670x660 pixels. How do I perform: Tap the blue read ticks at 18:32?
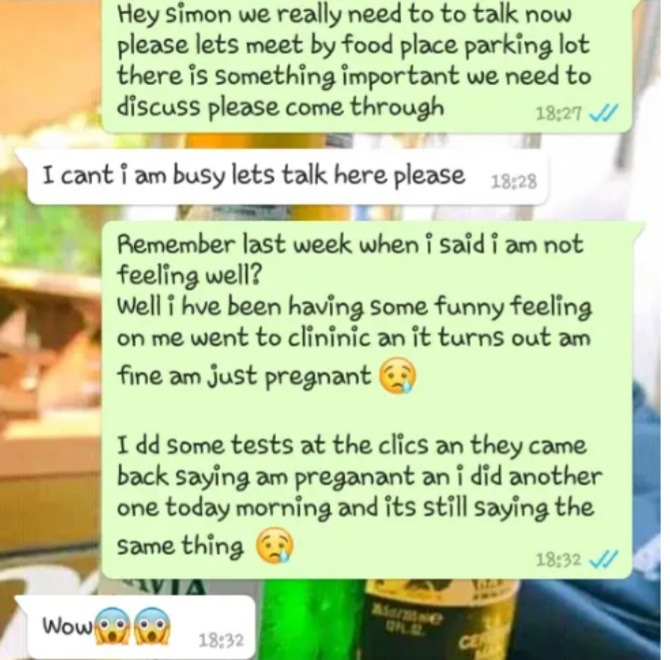[x=603, y=559]
